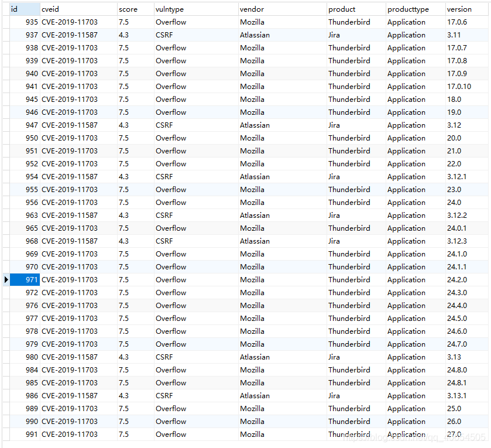Click version cell 24.4.0
The height and width of the screenshot is (448, 491).
tap(466, 306)
